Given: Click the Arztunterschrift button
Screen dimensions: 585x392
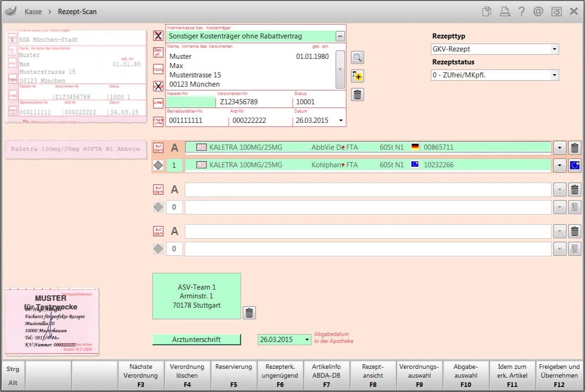Looking at the screenshot, I should (x=196, y=340).
